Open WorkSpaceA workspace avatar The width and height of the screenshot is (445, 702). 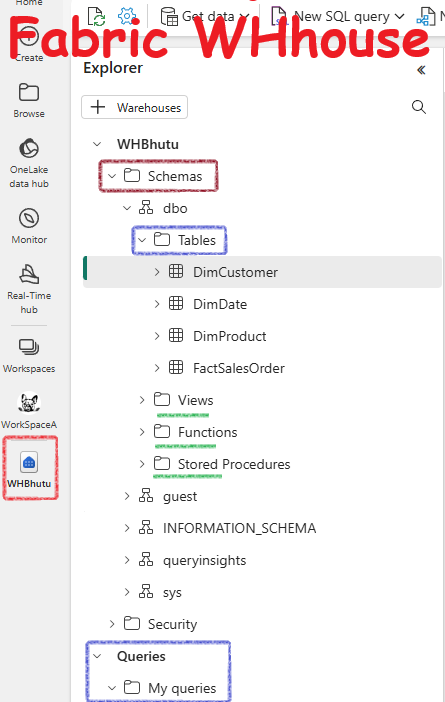click(29, 403)
